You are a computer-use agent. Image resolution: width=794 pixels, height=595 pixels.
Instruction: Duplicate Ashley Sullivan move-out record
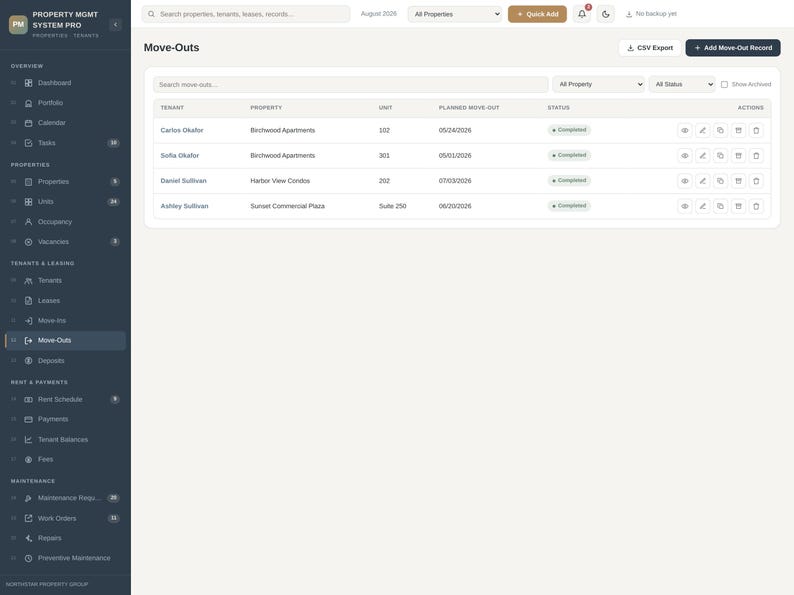click(x=720, y=206)
